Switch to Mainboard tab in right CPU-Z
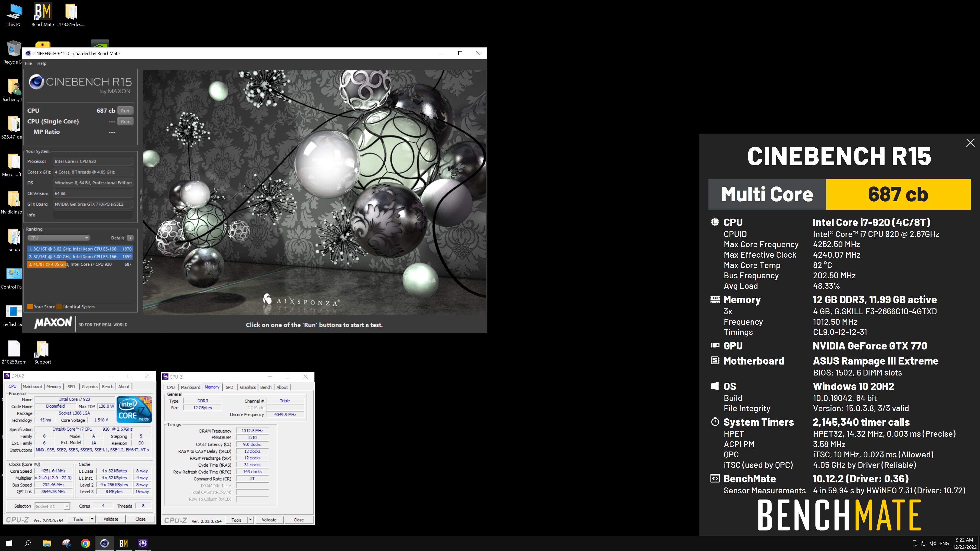Image resolution: width=980 pixels, height=551 pixels. pyautogui.click(x=191, y=387)
